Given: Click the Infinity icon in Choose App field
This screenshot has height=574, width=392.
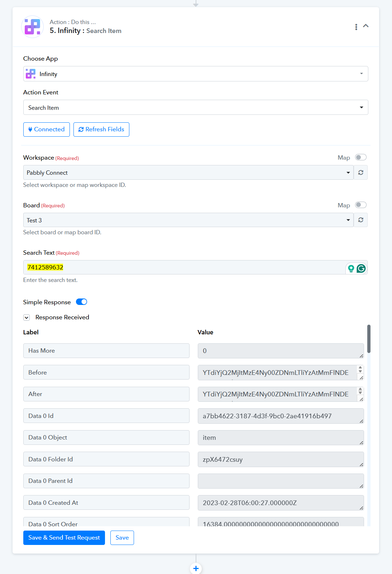Looking at the screenshot, I should 30,74.
